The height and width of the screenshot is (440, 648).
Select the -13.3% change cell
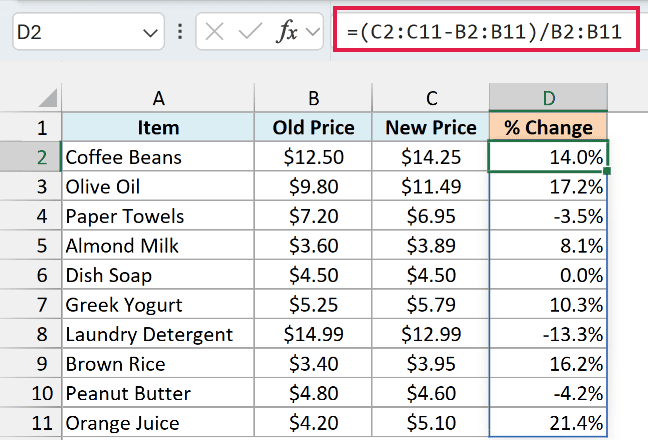pos(548,334)
